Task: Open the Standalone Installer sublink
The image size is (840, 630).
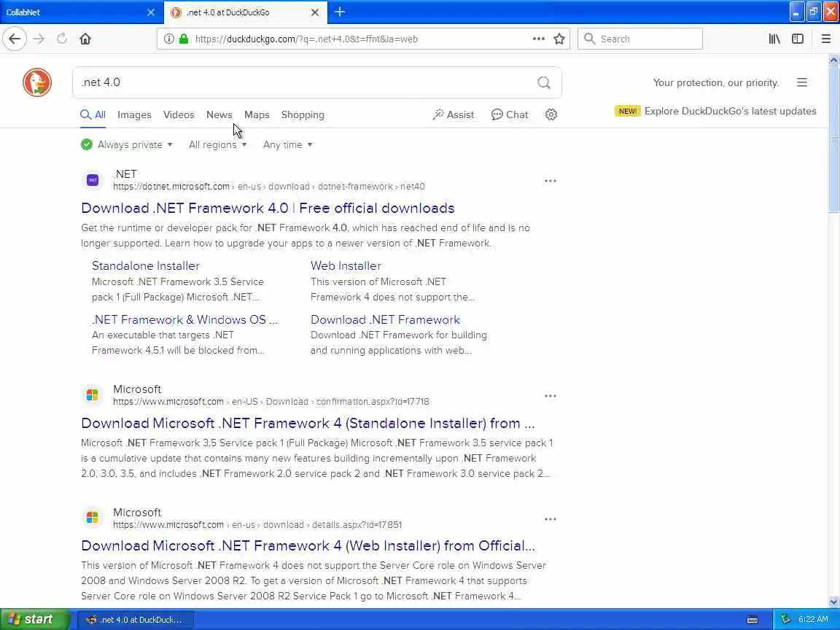Action: point(146,265)
